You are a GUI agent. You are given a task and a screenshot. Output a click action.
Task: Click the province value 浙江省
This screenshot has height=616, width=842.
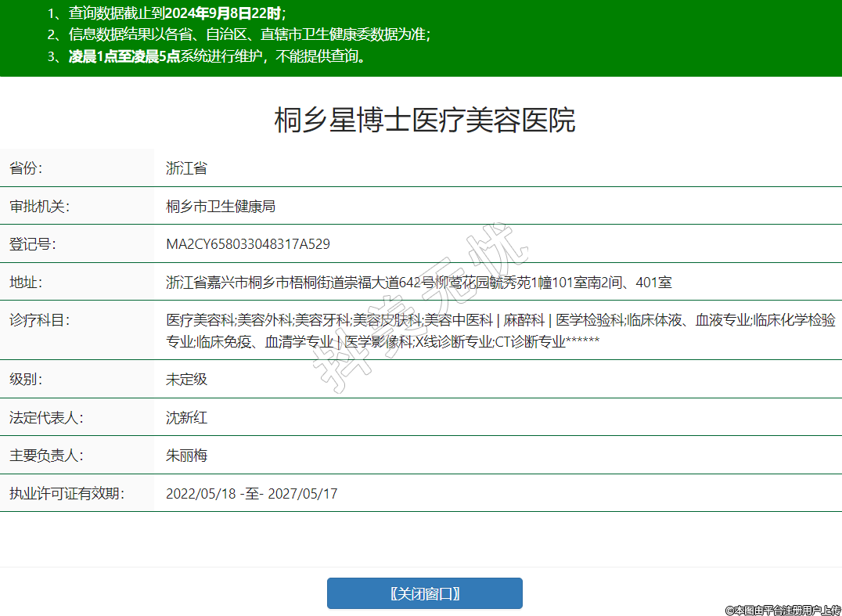[186, 168]
